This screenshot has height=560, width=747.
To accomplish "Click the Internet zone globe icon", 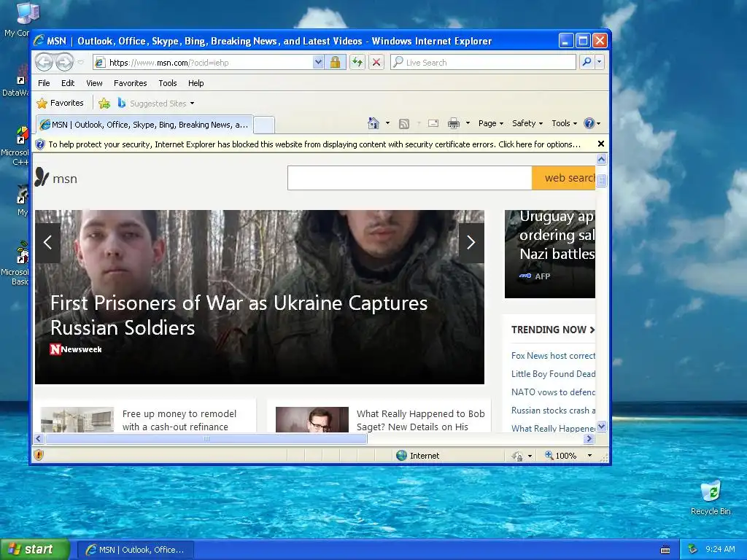I will (x=402, y=455).
